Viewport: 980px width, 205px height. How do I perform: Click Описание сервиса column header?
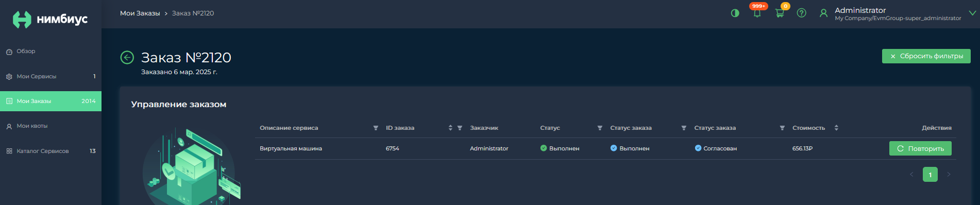[x=289, y=128]
